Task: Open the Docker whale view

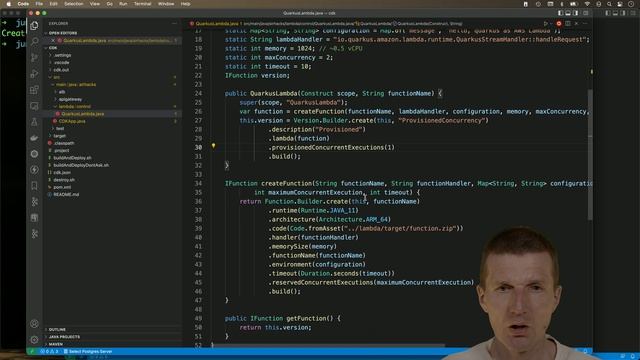Action: (x=35, y=138)
